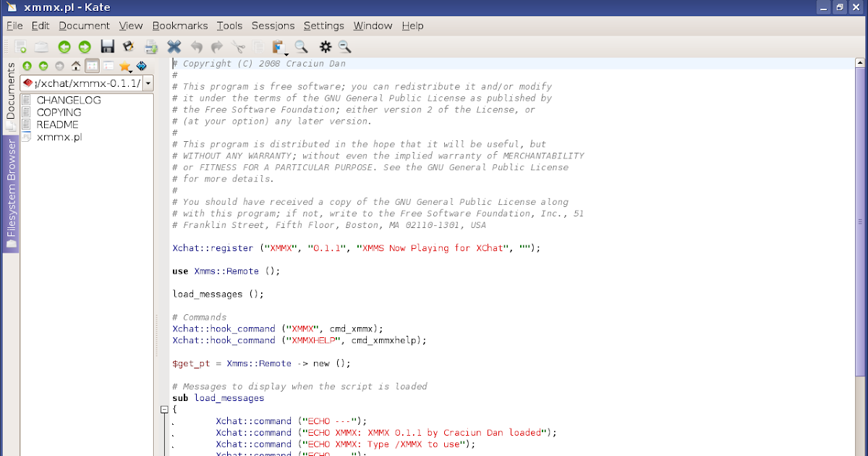Open the Settings menu
868x456 pixels.
tap(324, 25)
